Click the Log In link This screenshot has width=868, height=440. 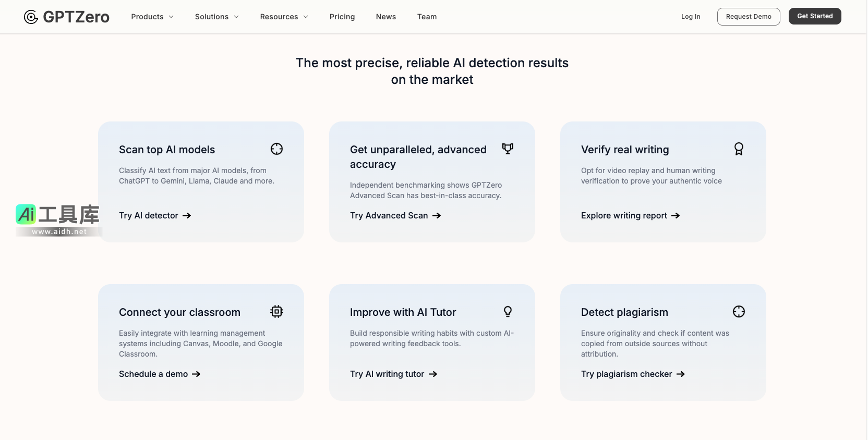(x=691, y=17)
